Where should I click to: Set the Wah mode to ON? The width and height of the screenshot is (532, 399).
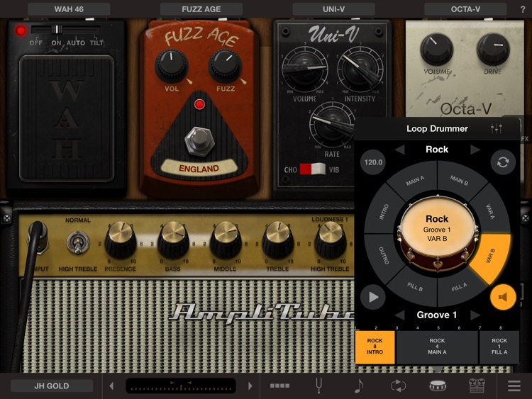click(x=56, y=43)
